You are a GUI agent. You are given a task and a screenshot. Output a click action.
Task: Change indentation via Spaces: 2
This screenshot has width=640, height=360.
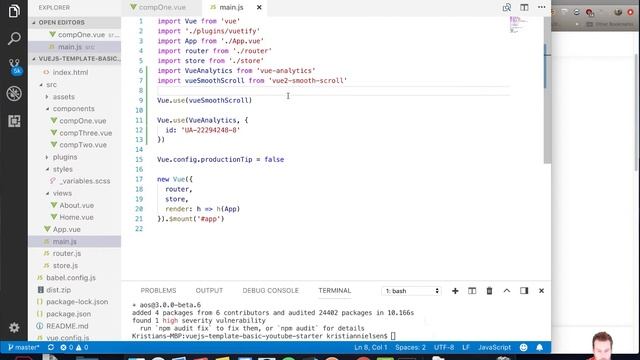[410, 347]
